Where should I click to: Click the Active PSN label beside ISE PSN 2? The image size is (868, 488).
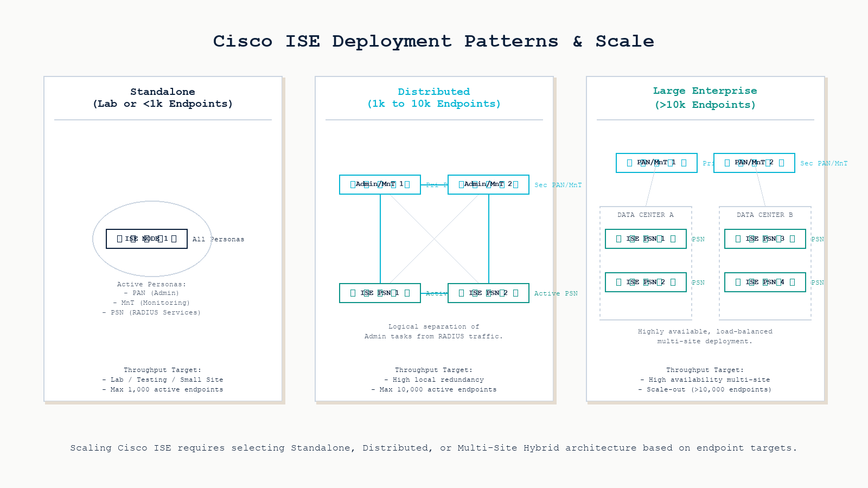point(556,293)
